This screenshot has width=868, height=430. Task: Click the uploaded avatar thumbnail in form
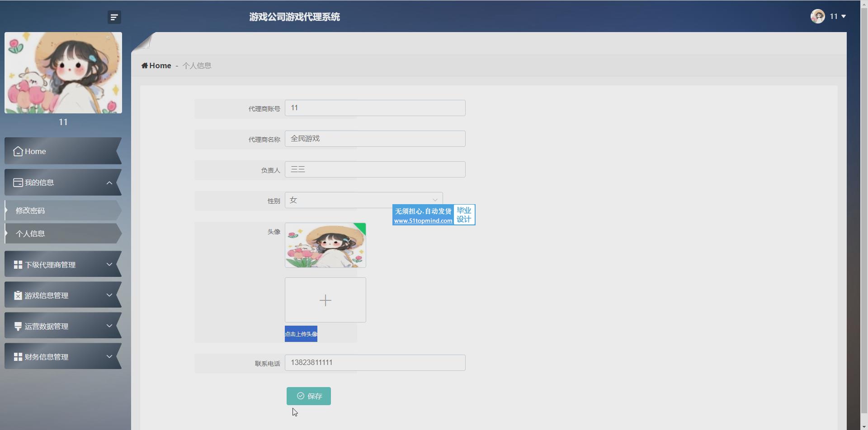(325, 245)
